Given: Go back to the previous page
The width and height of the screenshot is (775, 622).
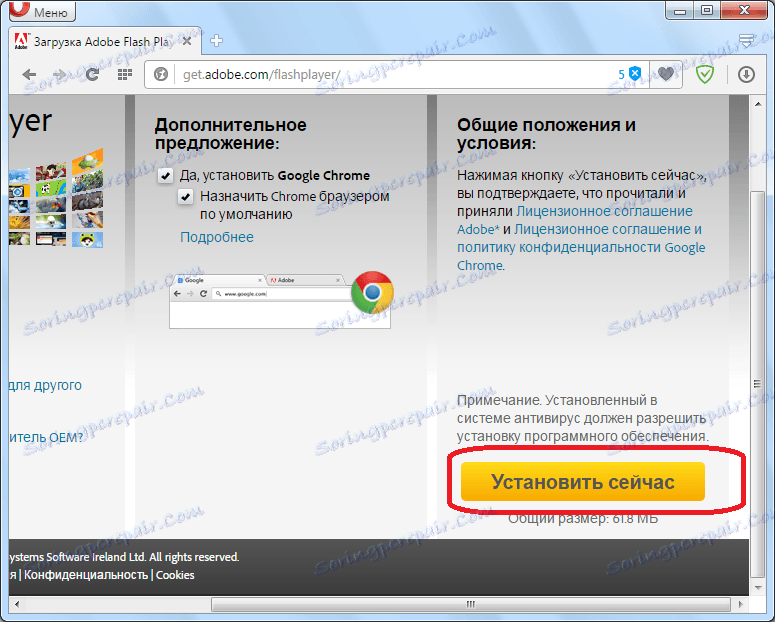Looking at the screenshot, I should 30,75.
